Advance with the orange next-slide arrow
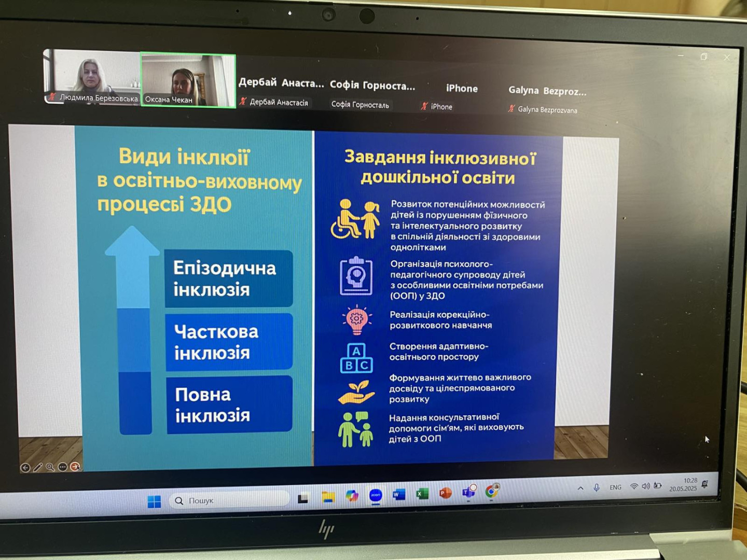The image size is (747, 560). 75,467
